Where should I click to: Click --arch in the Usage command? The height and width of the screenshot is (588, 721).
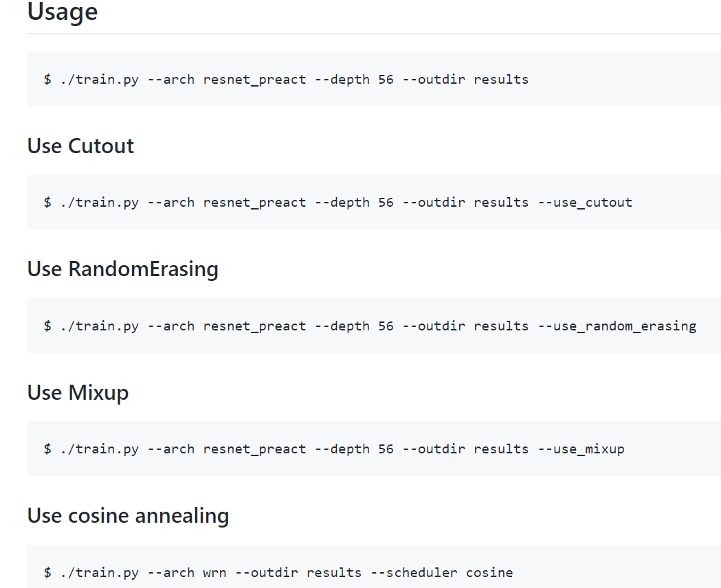tap(171, 79)
